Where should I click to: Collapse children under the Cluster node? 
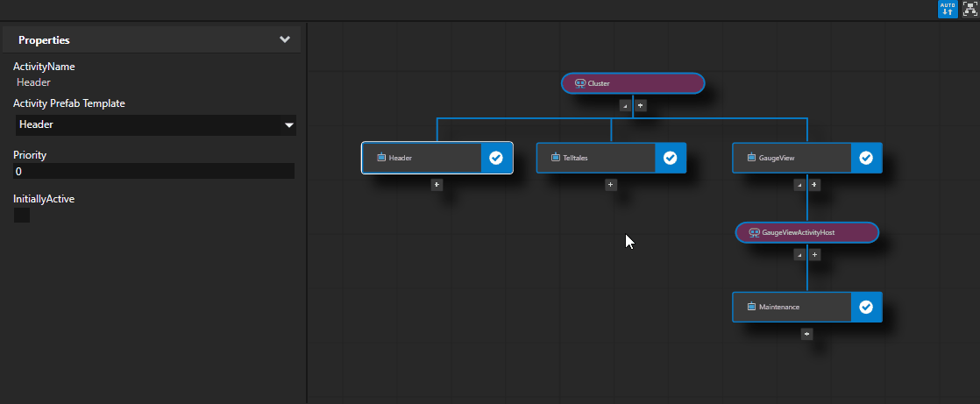pos(625,105)
